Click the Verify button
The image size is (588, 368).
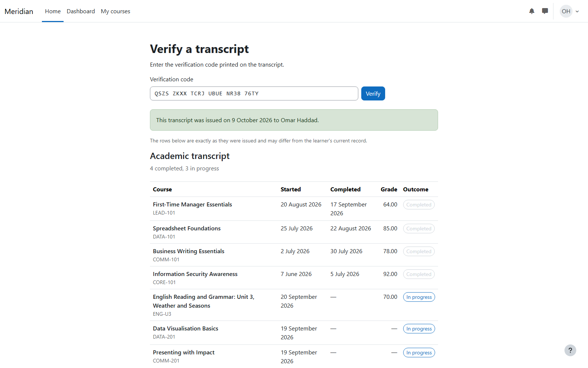pyautogui.click(x=373, y=93)
